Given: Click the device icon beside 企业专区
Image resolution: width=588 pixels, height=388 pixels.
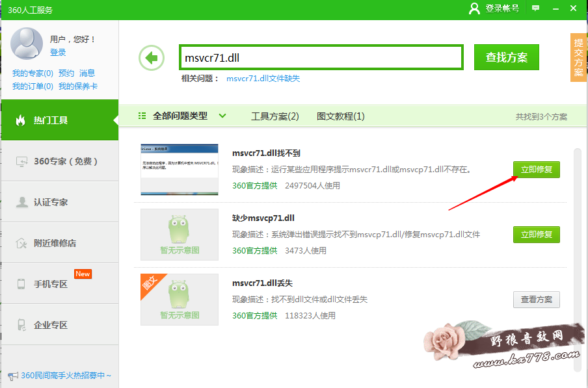Looking at the screenshot, I should (21, 325).
